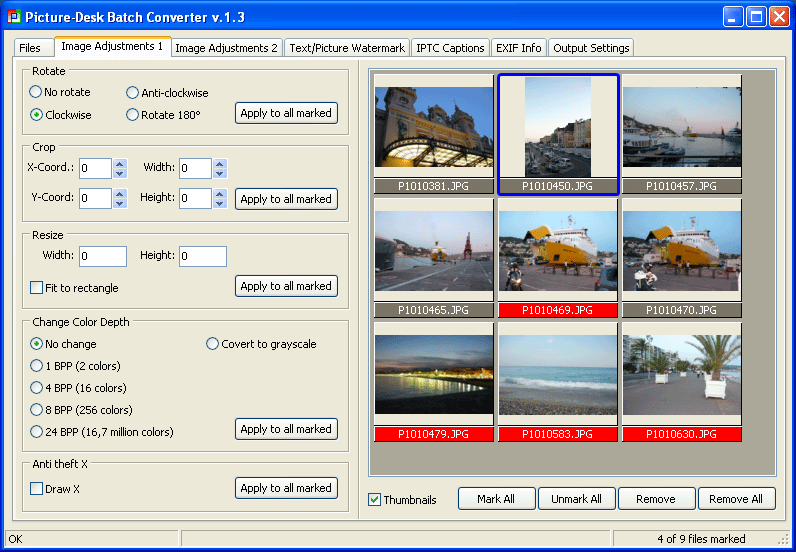
Task: Open the Output Settings tab
Action: pos(591,48)
